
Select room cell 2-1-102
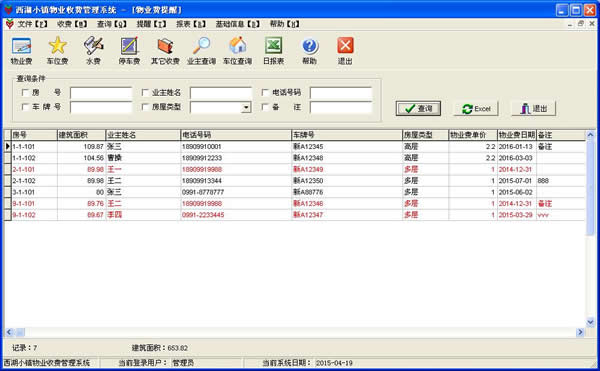click(34, 181)
